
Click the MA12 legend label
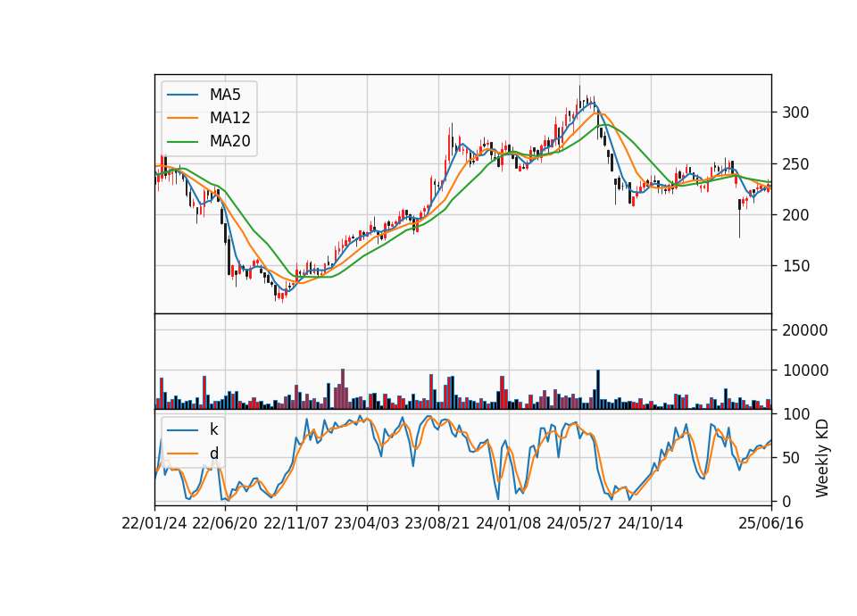(x=229, y=118)
